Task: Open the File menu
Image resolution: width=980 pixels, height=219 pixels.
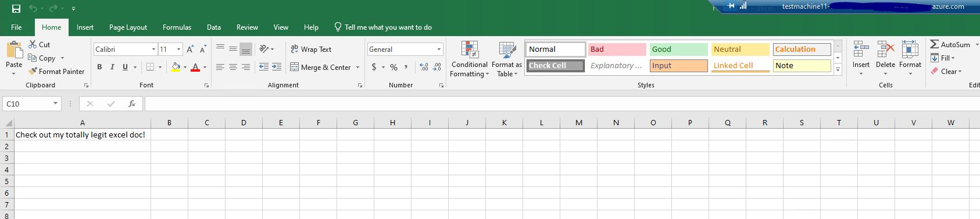Action: pyautogui.click(x=16, y=27)
